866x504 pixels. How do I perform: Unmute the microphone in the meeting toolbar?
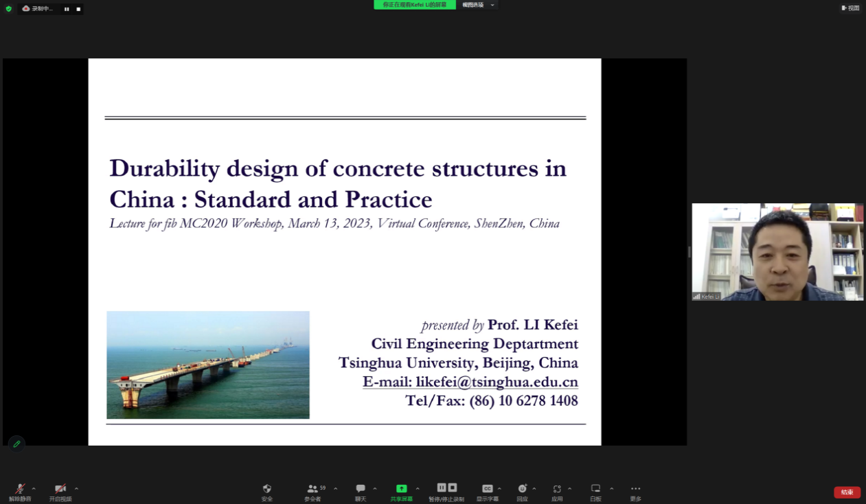20,490
